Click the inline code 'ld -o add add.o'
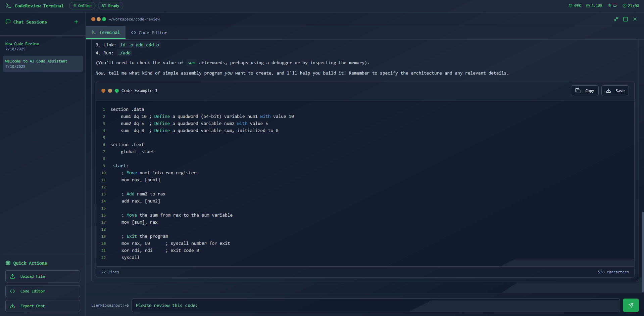644x316 pixels. pos(140,45)
